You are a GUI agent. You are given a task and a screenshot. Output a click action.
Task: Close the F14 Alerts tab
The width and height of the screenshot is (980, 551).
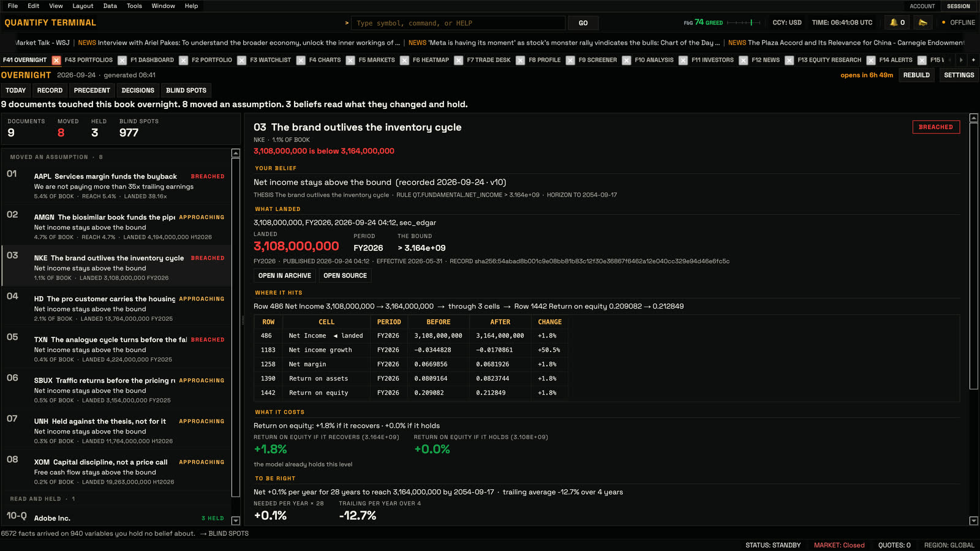point(922,60)
